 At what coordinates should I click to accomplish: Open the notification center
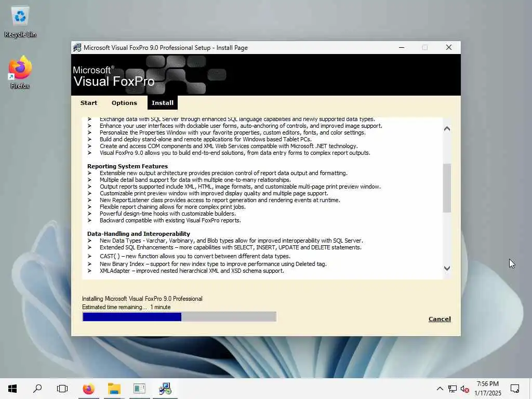click(x=515, y=389)
